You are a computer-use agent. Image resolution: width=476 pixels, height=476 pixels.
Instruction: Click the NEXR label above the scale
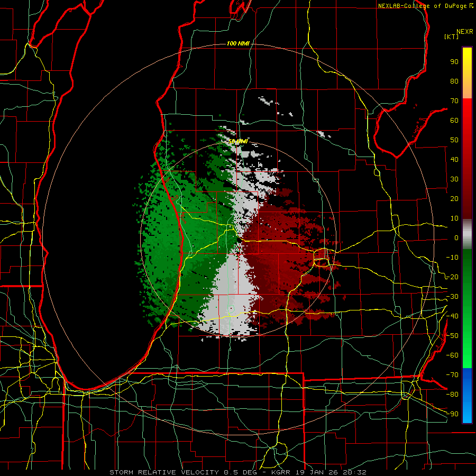point(464,32)
